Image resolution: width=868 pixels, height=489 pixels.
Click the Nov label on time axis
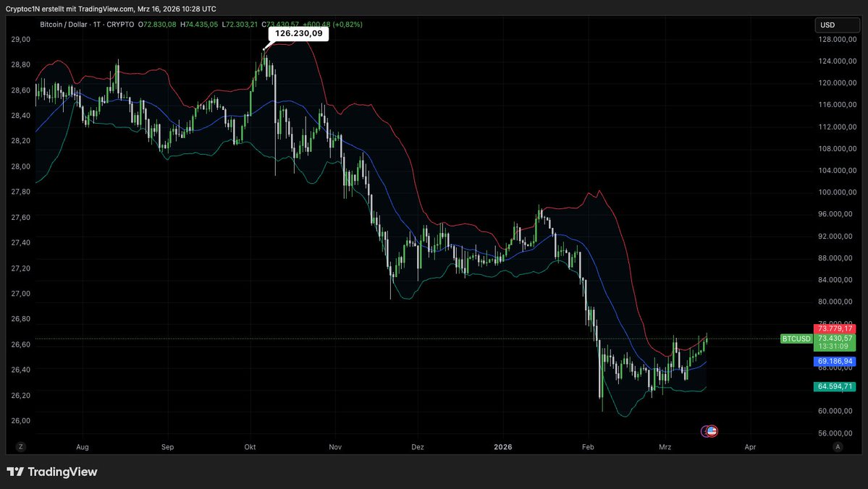[335, 447]
